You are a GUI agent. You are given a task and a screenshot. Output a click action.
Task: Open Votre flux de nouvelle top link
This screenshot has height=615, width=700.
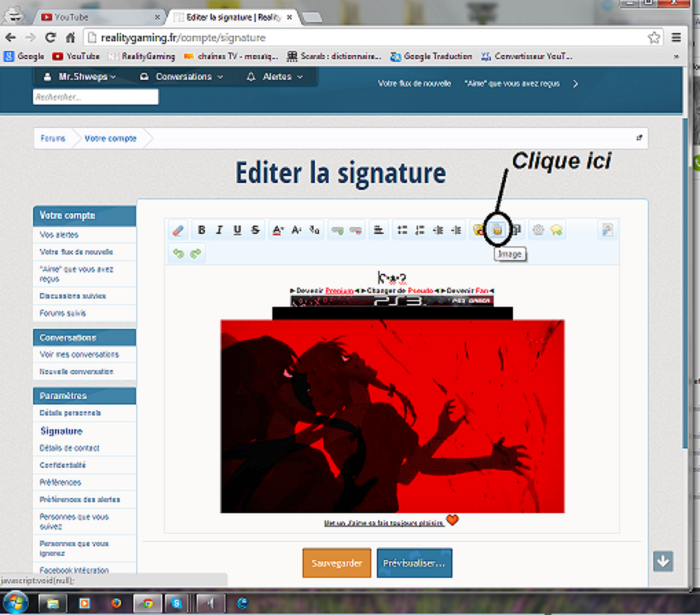[414, 84]
